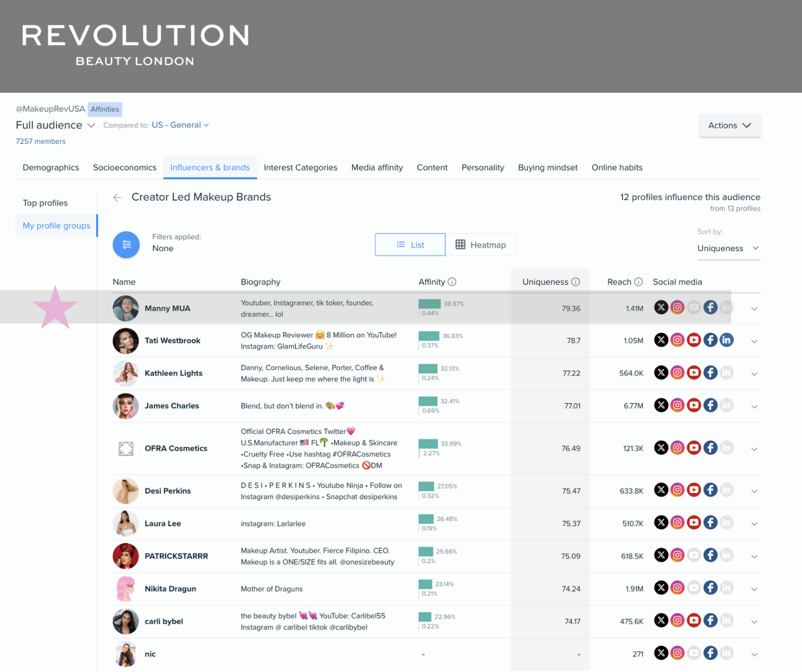The width and height of the screenshot is (802, 672).
Task: Open Tati Westbrook's YouTube icon
Action: coord(694,340)
